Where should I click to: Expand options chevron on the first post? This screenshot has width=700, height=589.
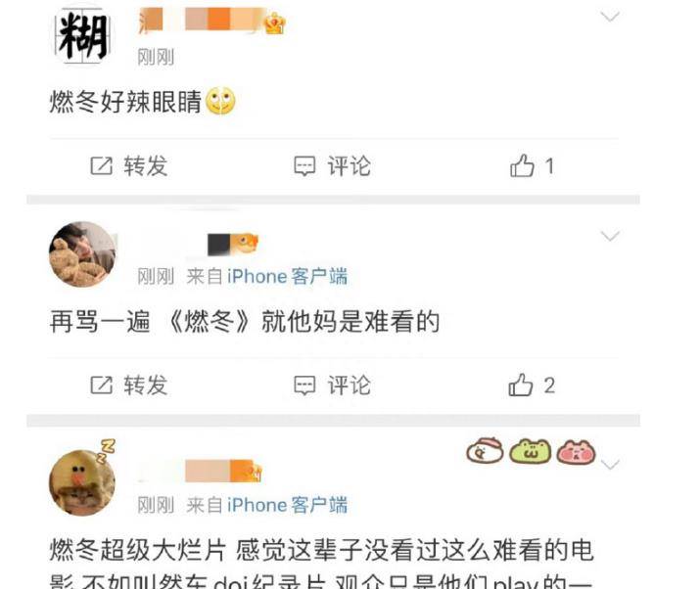point(610,17)
